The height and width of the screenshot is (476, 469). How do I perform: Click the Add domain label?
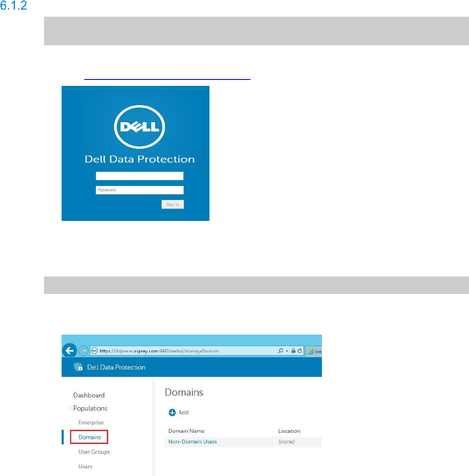pyautogui.click(x=183, y=412)
